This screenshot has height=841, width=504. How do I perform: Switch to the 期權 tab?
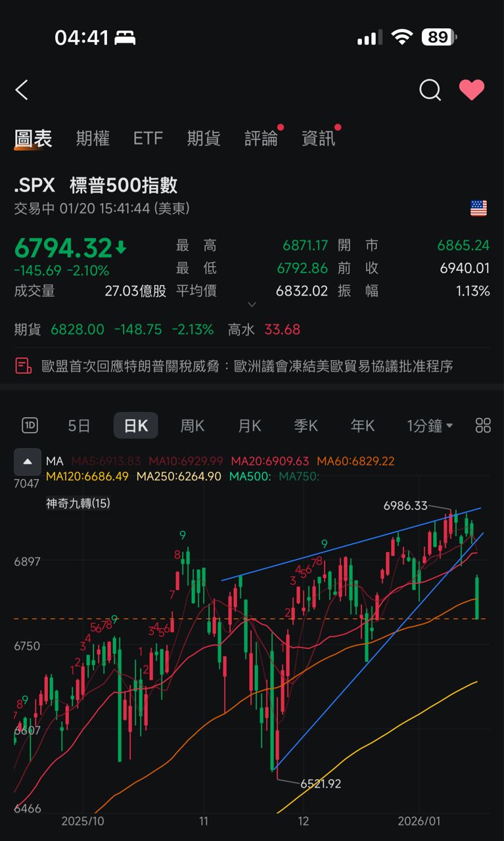pyautogui.click(x=93, y=139)
